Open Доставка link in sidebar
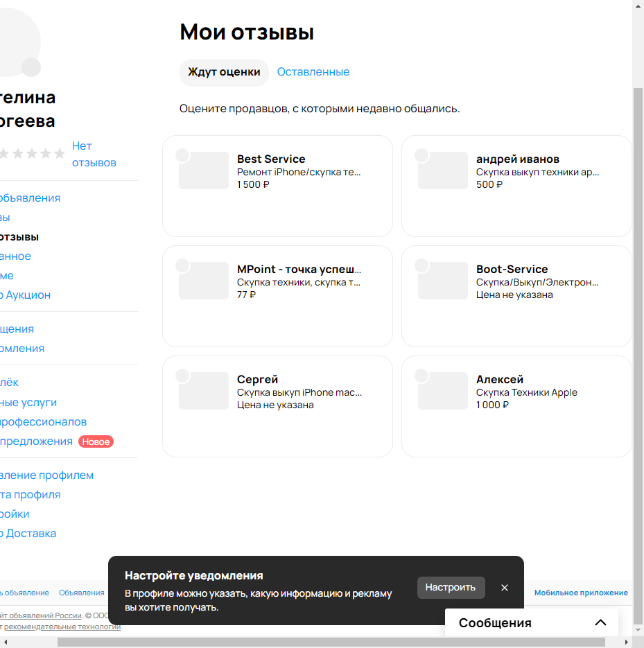This screenshot has width=644, height=648. pyautogui.click(x=28, y=534)
